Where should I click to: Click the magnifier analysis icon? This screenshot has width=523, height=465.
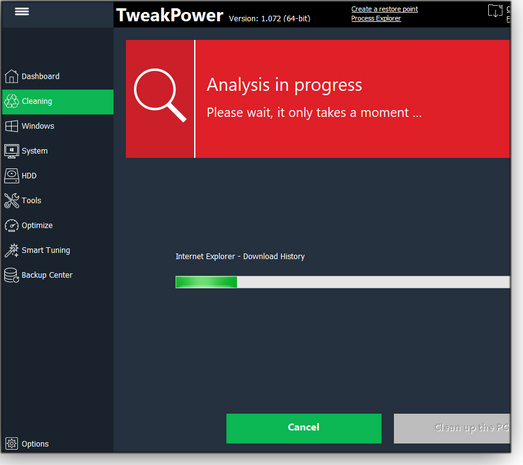click(x=160, y=95)
